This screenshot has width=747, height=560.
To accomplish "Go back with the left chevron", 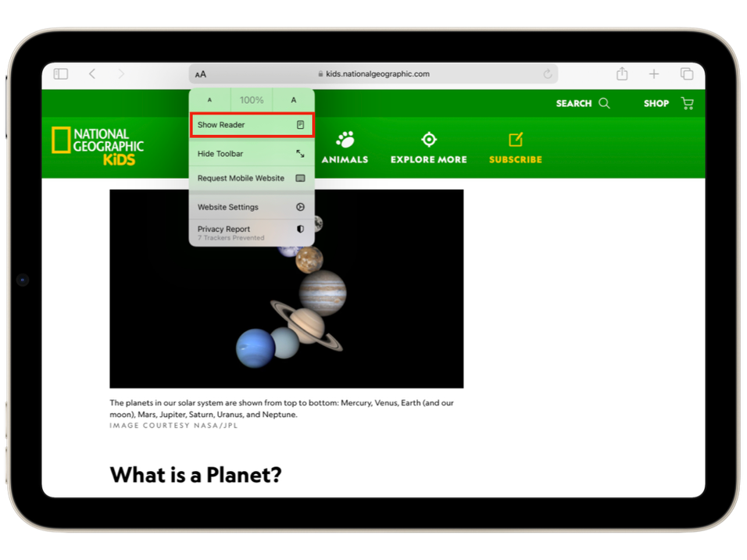I will click(92, 74).
